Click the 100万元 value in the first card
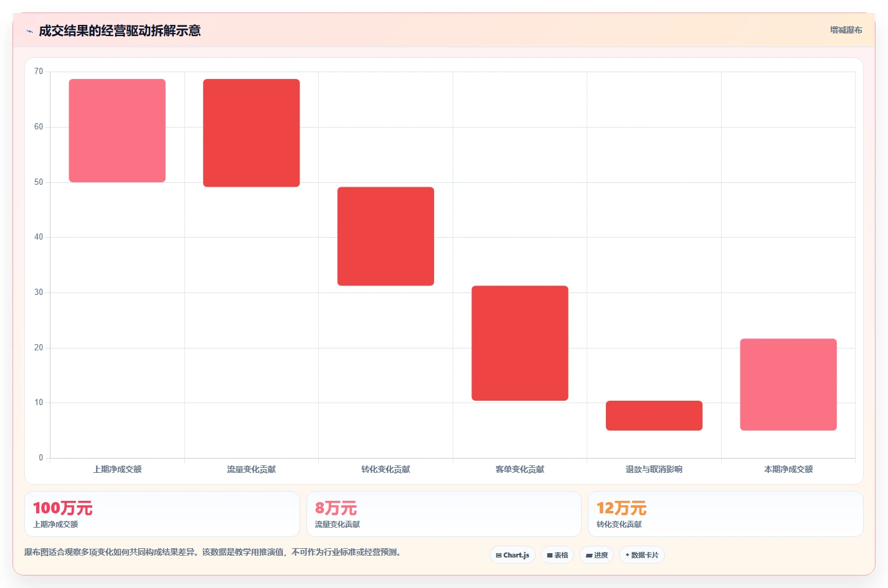Image resolution: width=888 pixels, height=588 pixels. point(62,508)
